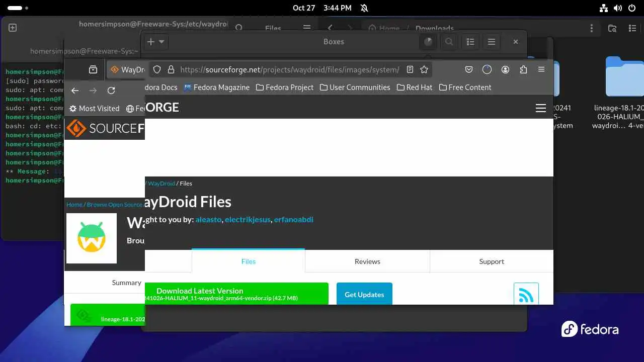Toggle Firefox reader view
The image size is (644, 362).
(410, 70)
